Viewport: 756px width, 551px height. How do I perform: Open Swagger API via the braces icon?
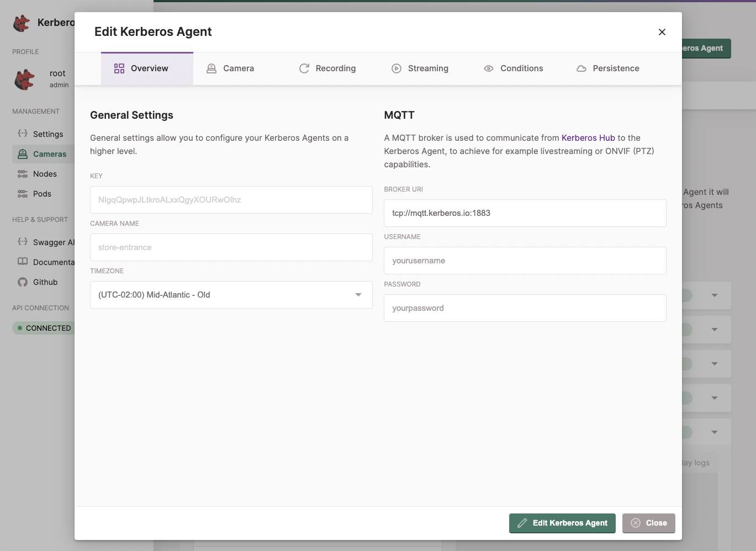coord(22,242)
